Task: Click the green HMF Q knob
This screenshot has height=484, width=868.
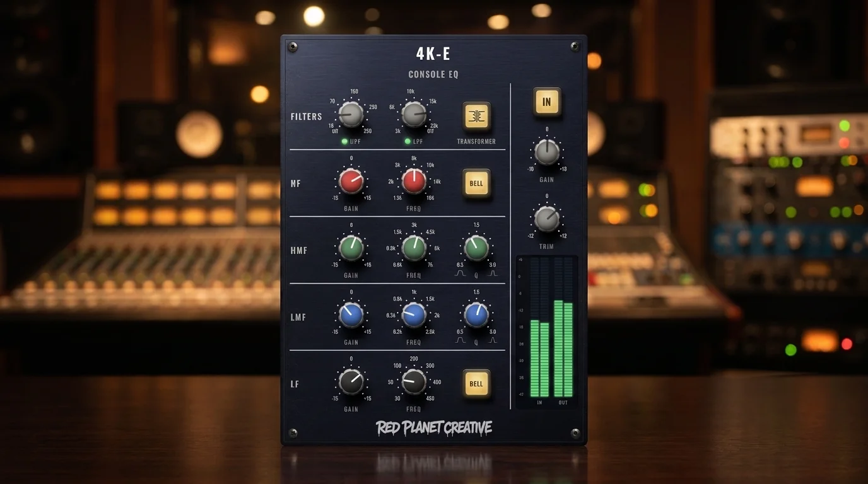Action: click(x=476, y=248)
